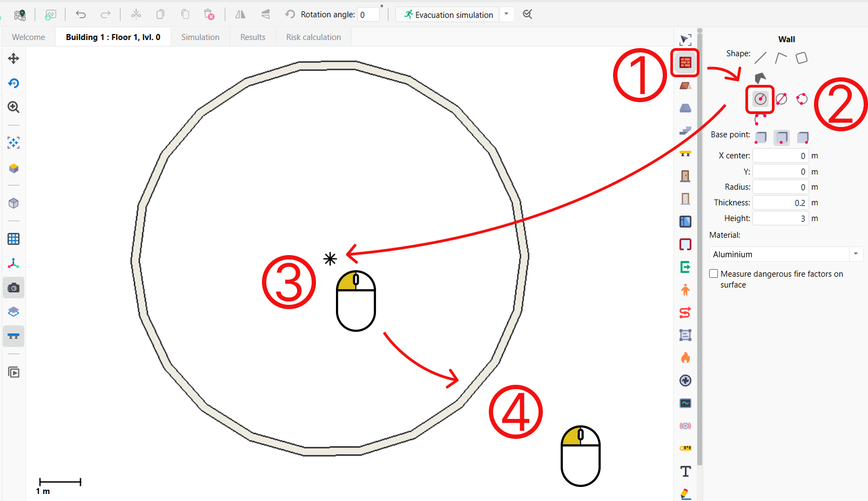Screen dimensions: 868x501
Task: Select the Wall tool brick icon
Action: pos(685,63)
